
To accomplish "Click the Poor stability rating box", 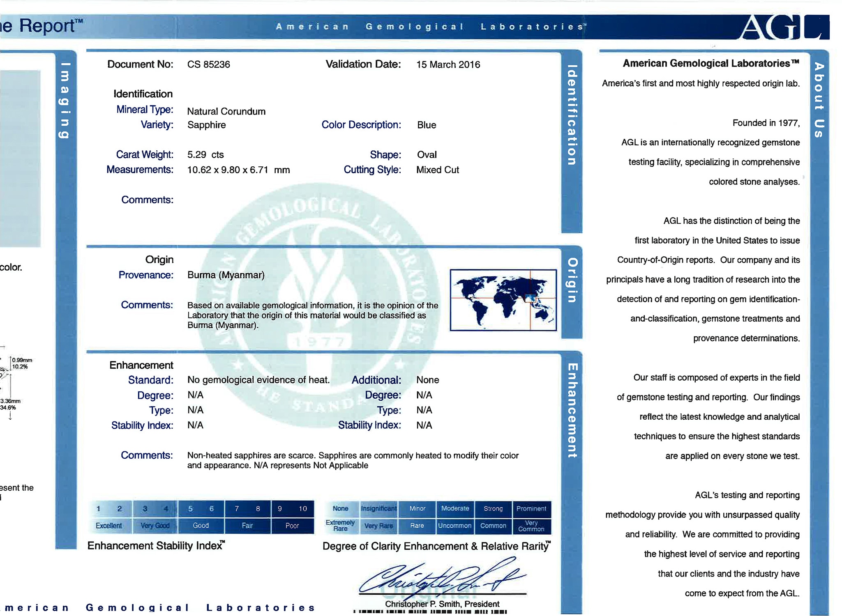I will point(292,526).
